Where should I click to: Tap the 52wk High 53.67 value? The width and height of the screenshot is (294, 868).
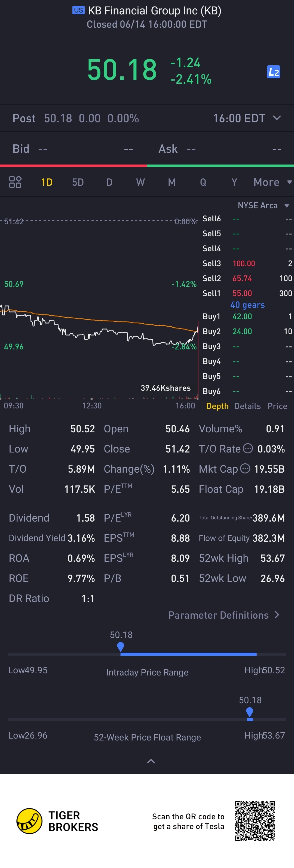click(x=273, y=558)
